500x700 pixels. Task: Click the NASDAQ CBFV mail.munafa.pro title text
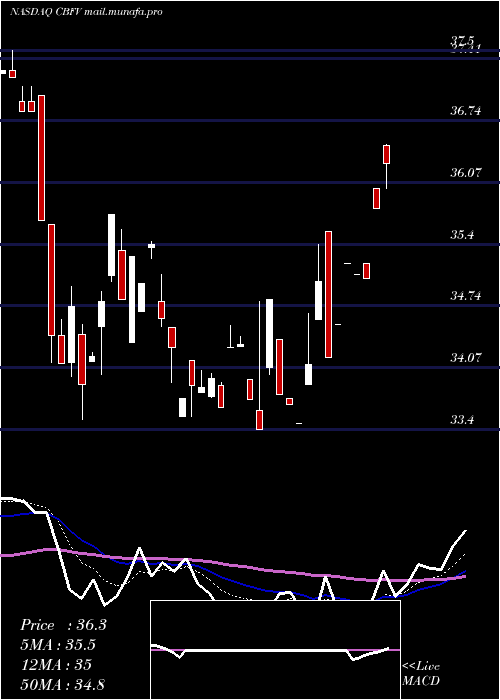coord(86,12)
